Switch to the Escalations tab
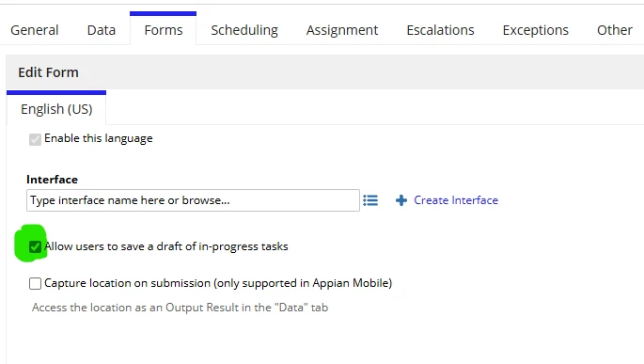 pos(440,30)
